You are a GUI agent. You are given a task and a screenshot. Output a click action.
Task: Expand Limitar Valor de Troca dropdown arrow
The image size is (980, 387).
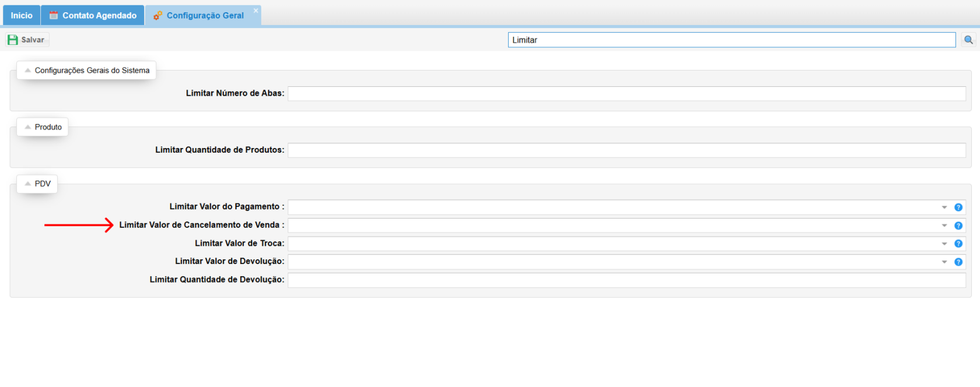(944, 244)
